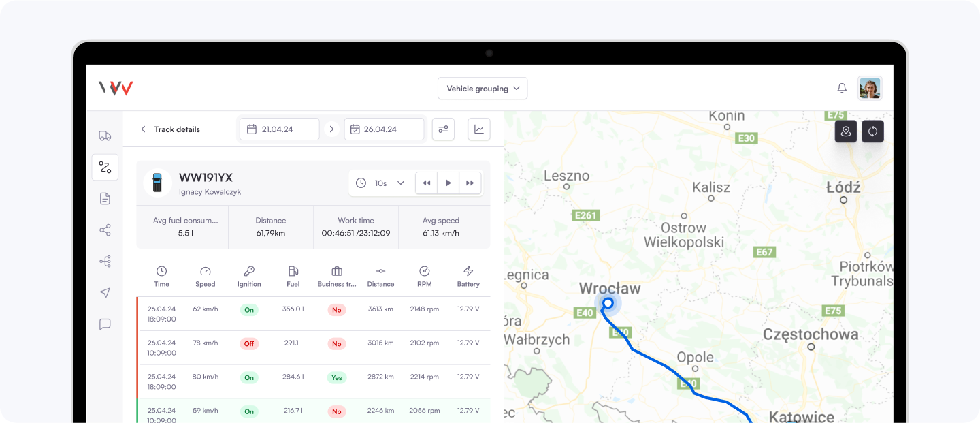Open the hierarchy tree sidebar icon

105,262
